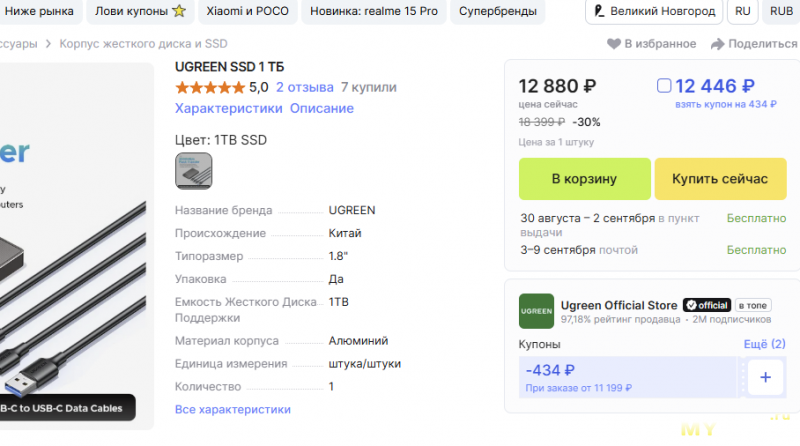Screen dimensions: 800x446
Task: Change currency with the RUB button
Action: click(781, 11)
